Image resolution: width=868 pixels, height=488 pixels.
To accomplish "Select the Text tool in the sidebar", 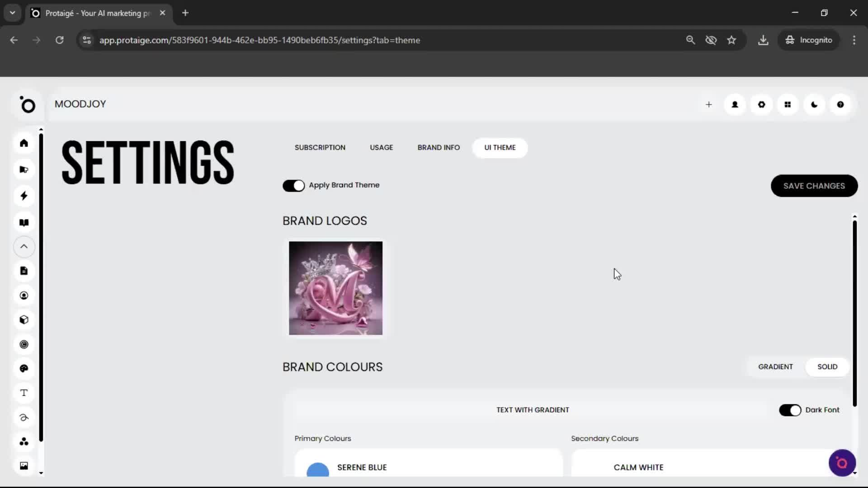I will [24, 393].
